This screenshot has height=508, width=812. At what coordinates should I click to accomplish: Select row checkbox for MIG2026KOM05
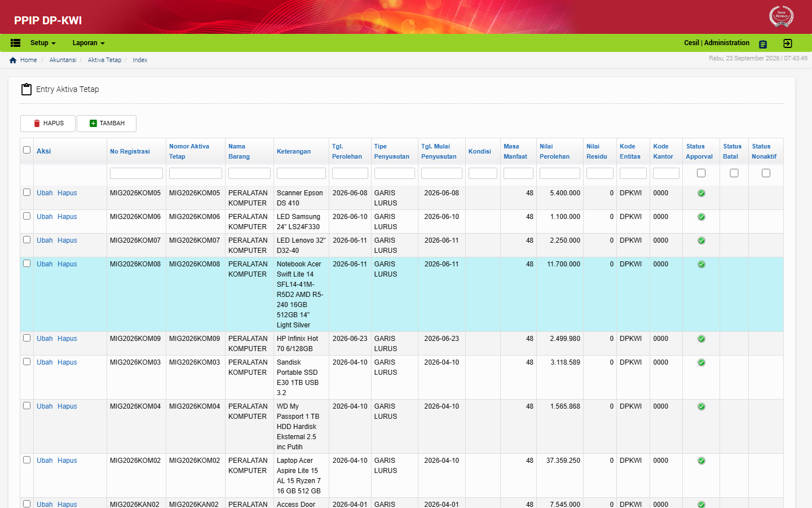click(27, 192)
